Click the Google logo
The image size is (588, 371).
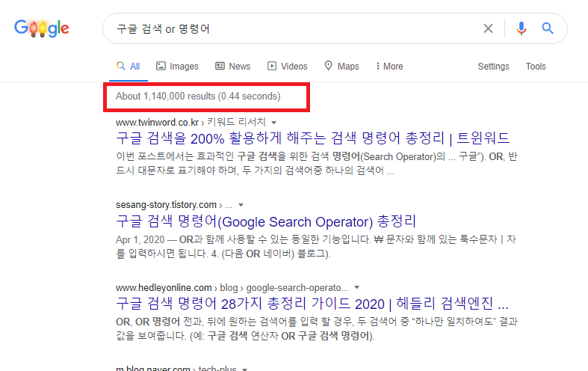pos(42,28)
